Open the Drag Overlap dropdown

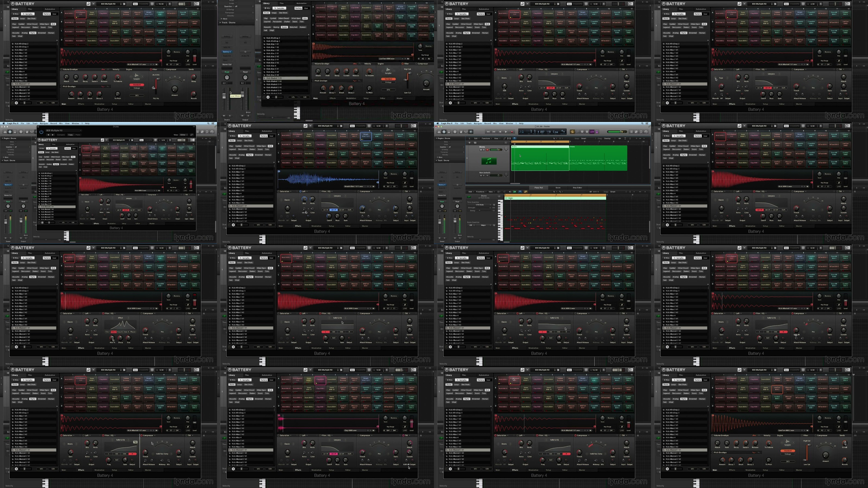pos(609,139)
